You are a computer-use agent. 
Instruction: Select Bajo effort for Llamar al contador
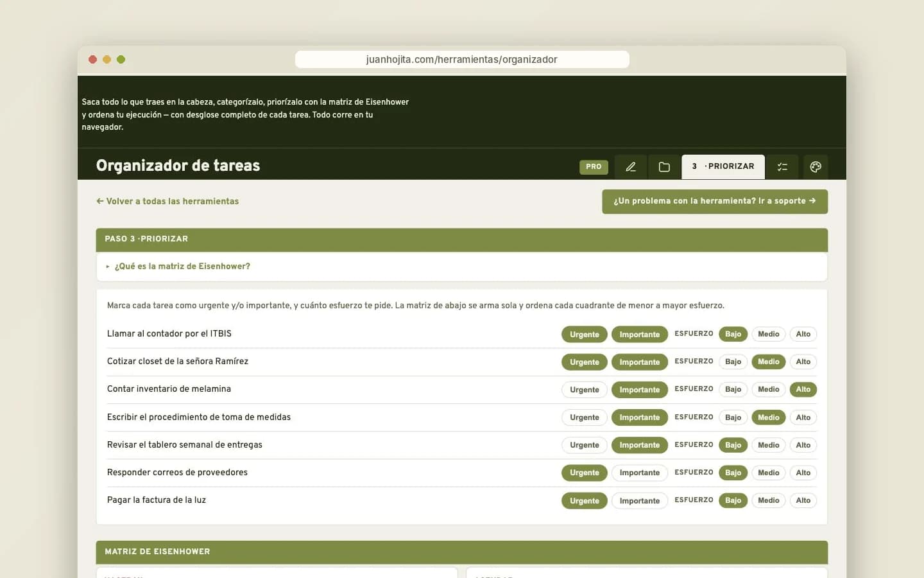(x=733, y=334)
